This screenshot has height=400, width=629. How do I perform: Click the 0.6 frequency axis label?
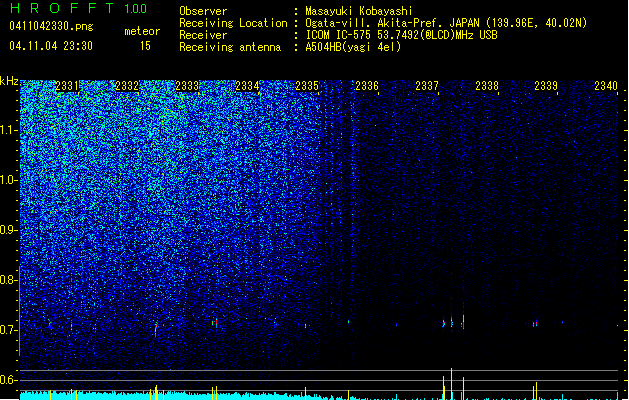coord(9,380)
